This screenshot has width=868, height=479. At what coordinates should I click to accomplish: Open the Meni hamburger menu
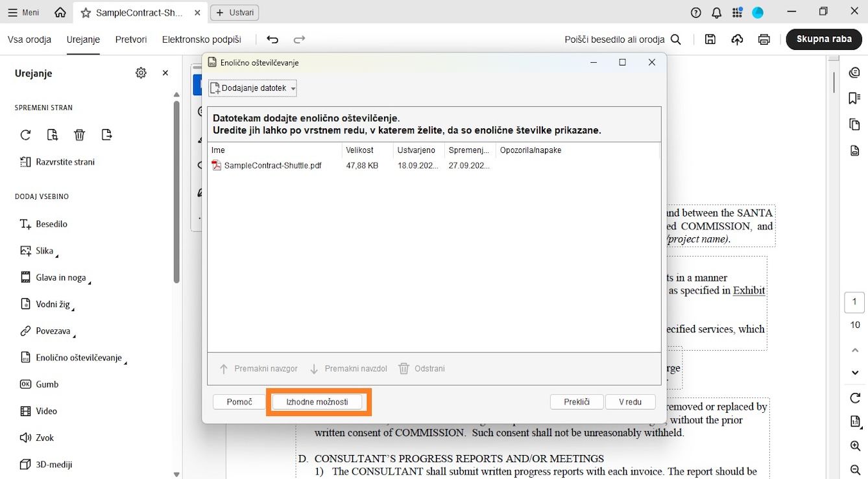pos(23,12)
